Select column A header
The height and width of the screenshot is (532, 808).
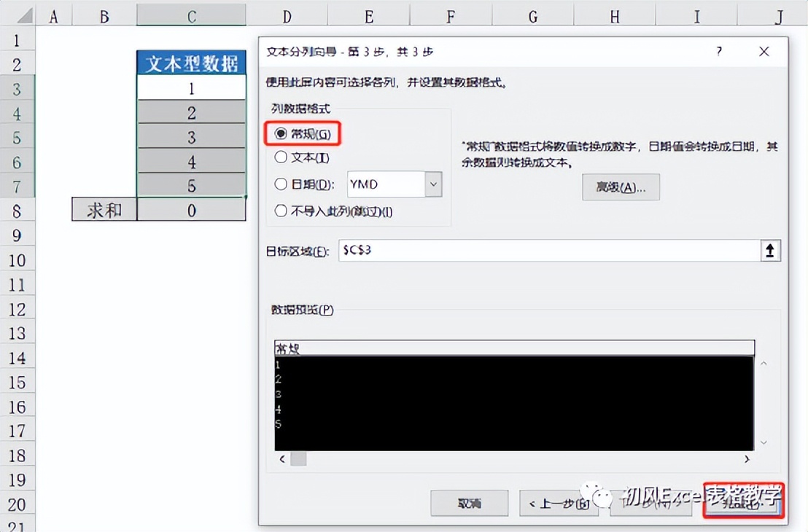point(53,17)
